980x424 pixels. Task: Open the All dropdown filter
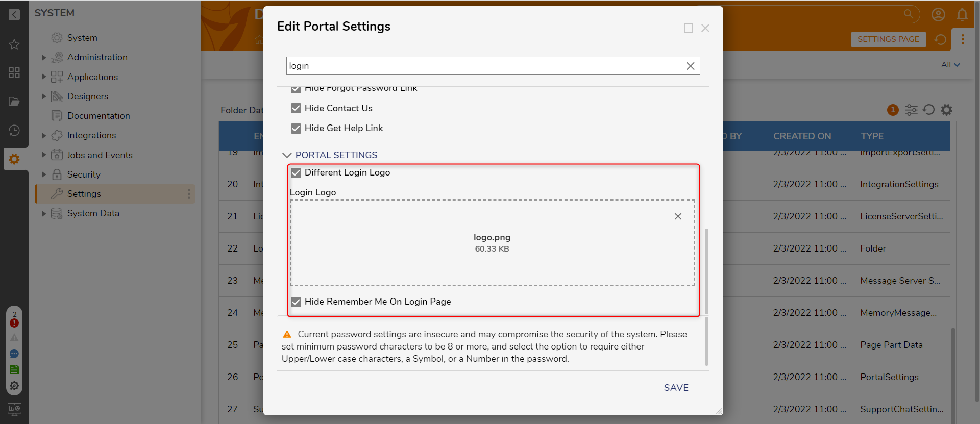click(x=951, y=65)
